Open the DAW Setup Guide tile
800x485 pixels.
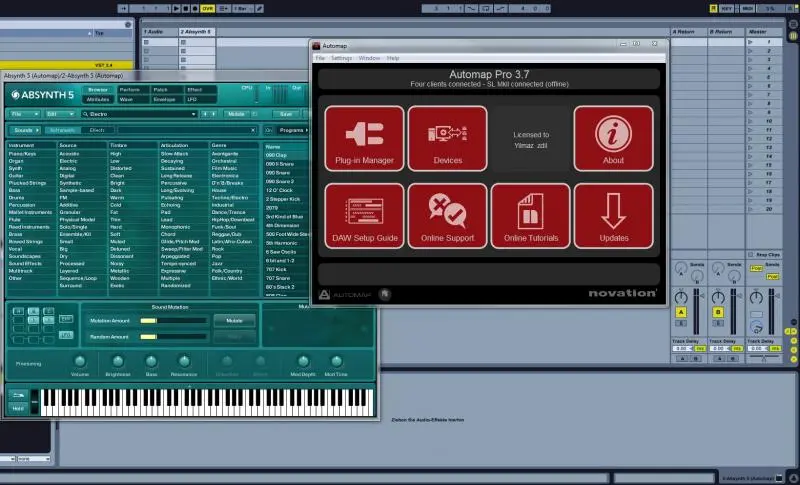(364, 216)
